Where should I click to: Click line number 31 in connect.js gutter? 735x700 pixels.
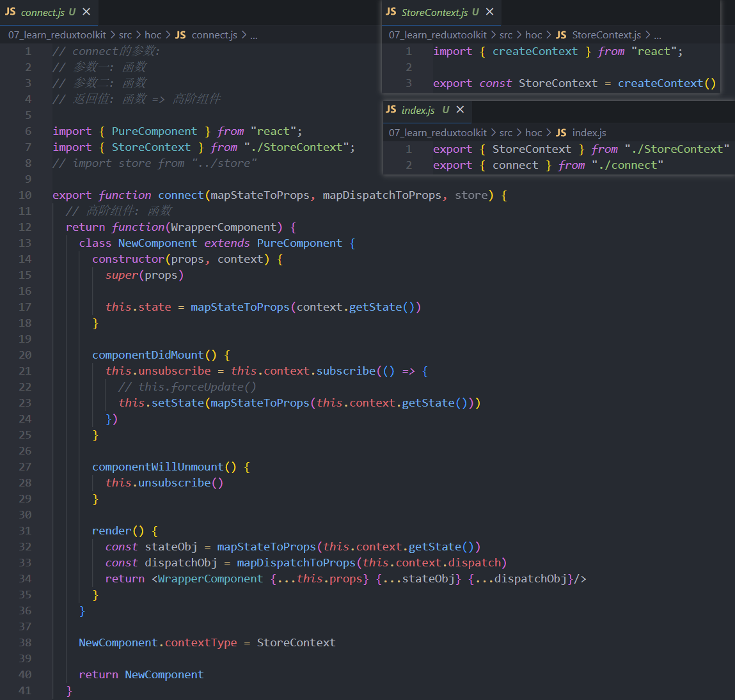click(x=25, y=531)
